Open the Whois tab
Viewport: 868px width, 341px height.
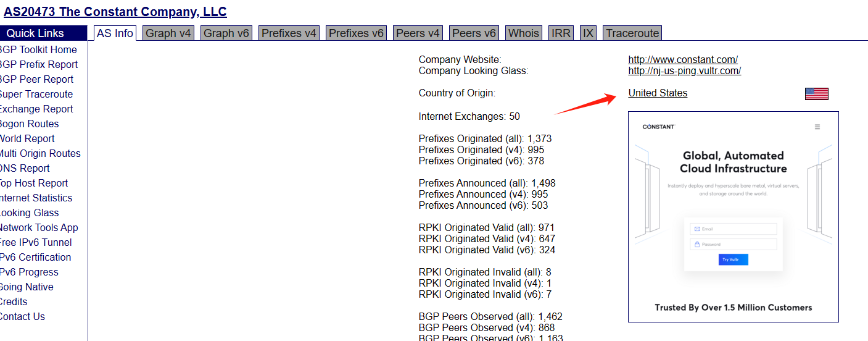point(523,33)
